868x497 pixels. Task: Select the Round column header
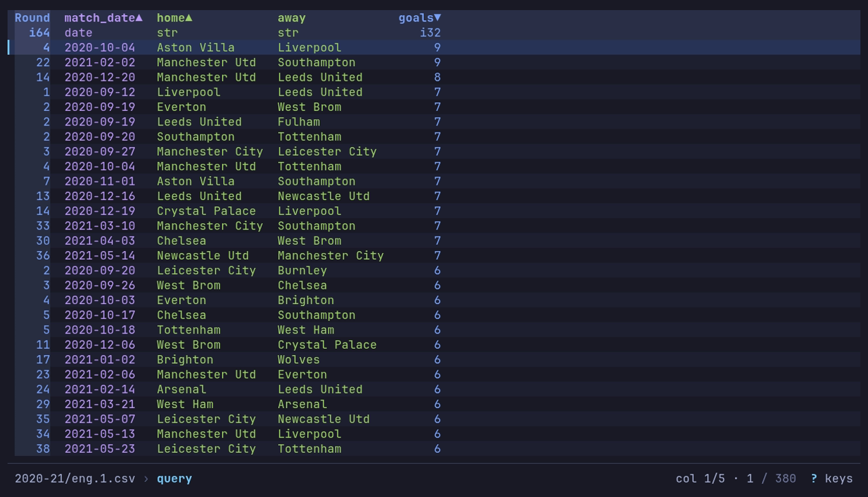coord(32,18)
